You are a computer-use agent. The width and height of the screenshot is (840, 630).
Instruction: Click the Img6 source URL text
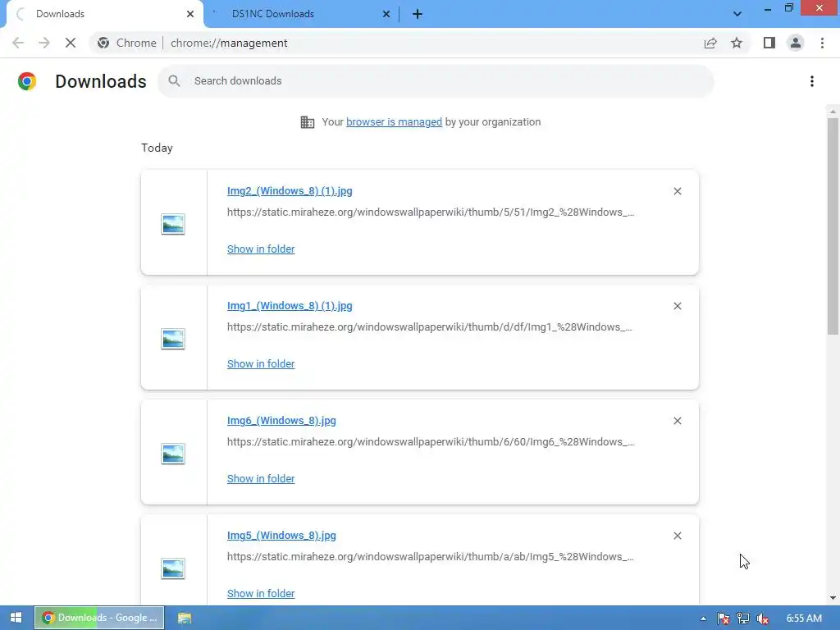431,442
